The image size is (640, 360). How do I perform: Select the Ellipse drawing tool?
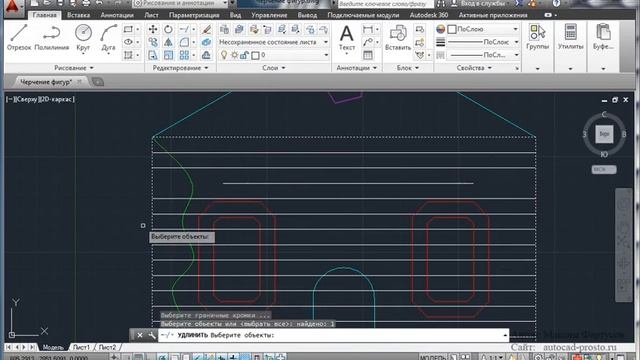[x=128, y=42]
